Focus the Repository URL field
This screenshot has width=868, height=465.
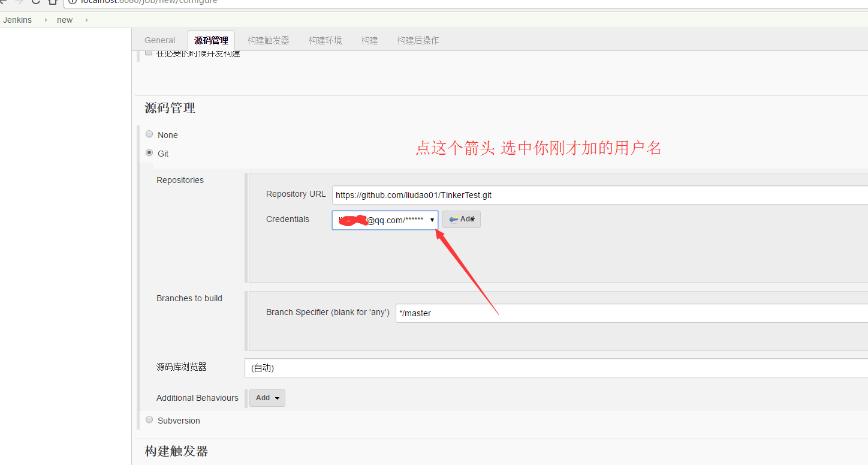pyautogui.click(x=600, y=195)
